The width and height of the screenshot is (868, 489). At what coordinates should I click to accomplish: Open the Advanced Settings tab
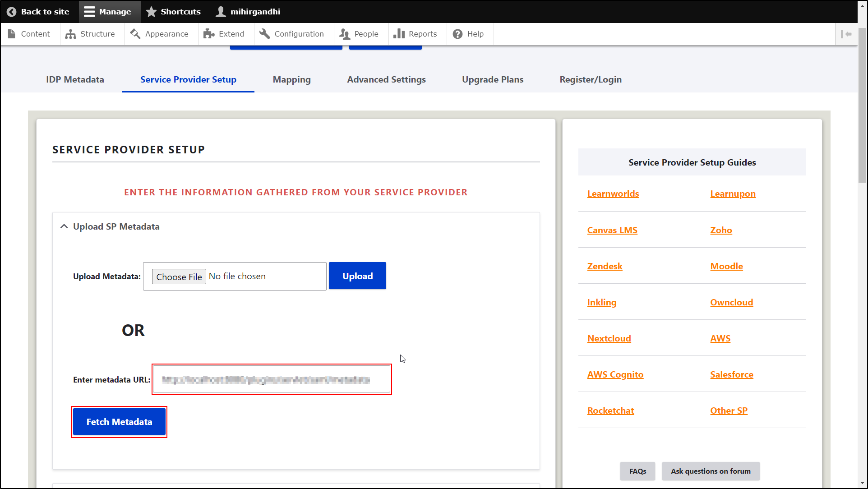pos(386,79)
